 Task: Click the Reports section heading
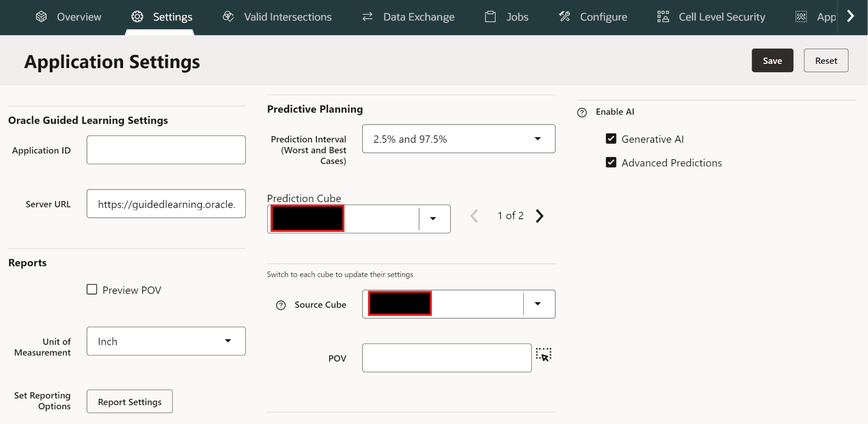[x=27, y=263]
